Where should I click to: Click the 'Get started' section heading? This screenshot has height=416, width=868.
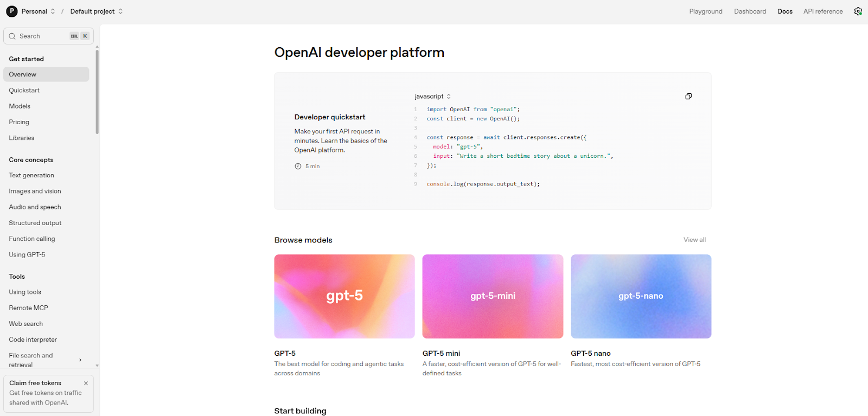tap(26, 59)
